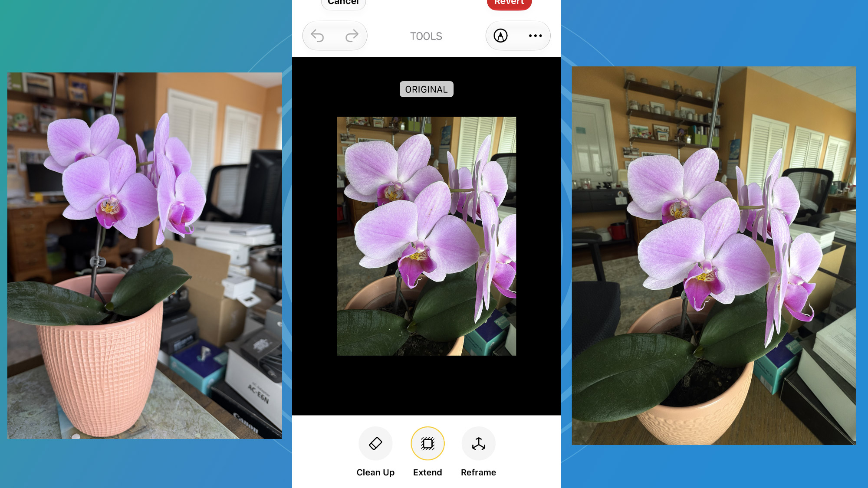Viewport: 868px width, 488px height.
Task: Open the three-dot more options menu
Action: click(535, 36)
